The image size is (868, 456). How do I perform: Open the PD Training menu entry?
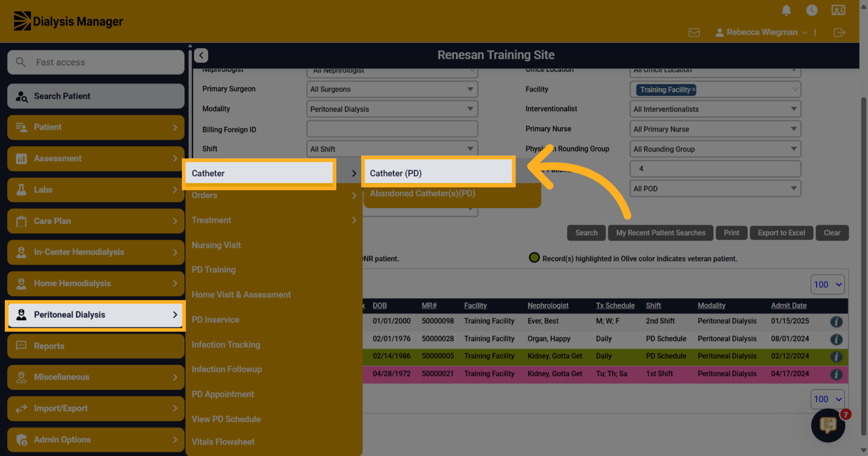[x=214, y=270]
